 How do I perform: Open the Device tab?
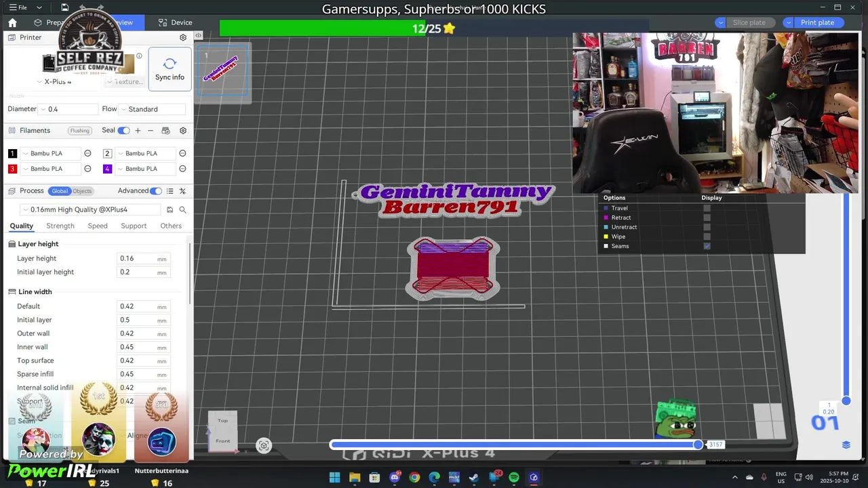175,22
